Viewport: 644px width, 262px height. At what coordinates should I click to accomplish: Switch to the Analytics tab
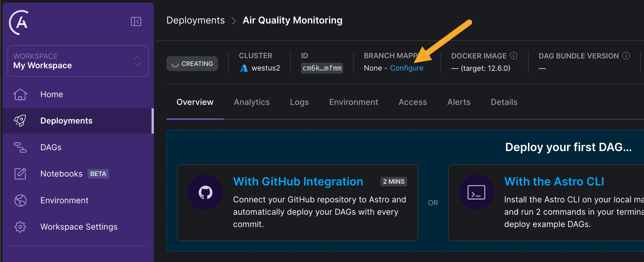click(x=252, y=102)
